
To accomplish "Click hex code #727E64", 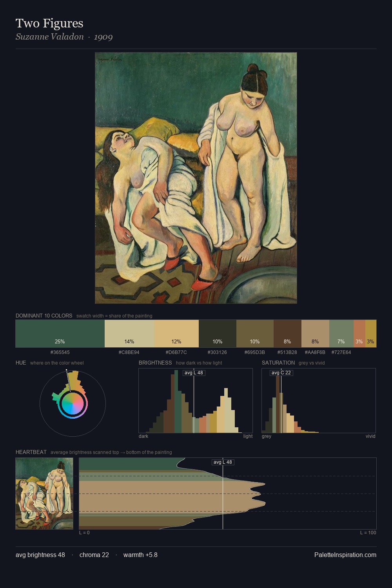I will [x=341, y=352].
